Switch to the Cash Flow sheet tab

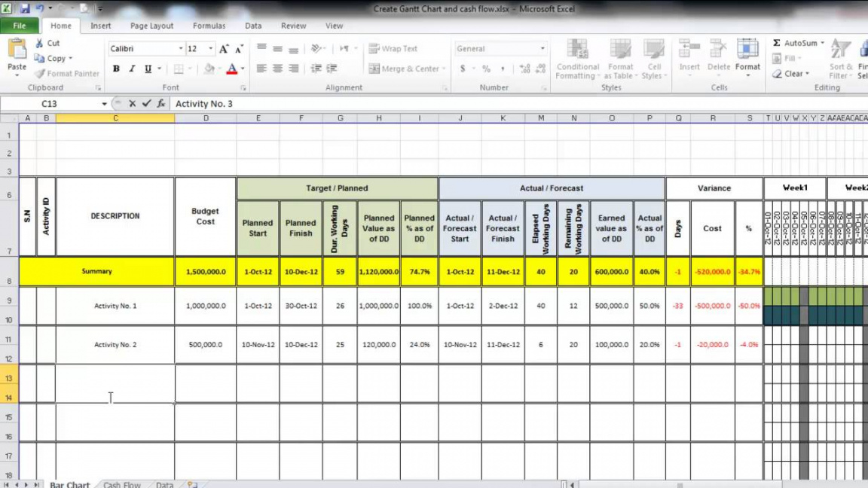pyautogui.click(x=122, y=484)
